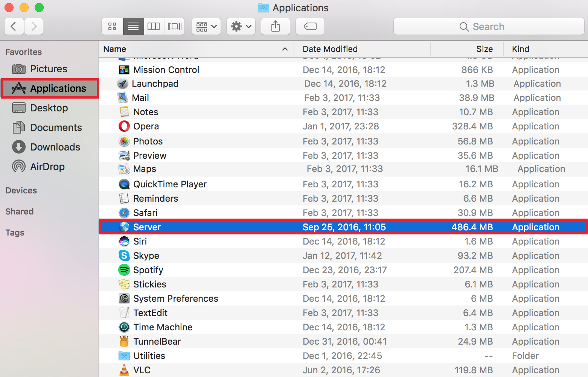
Task: Select AirDrop in the sidebar
Action: [47, 167]
